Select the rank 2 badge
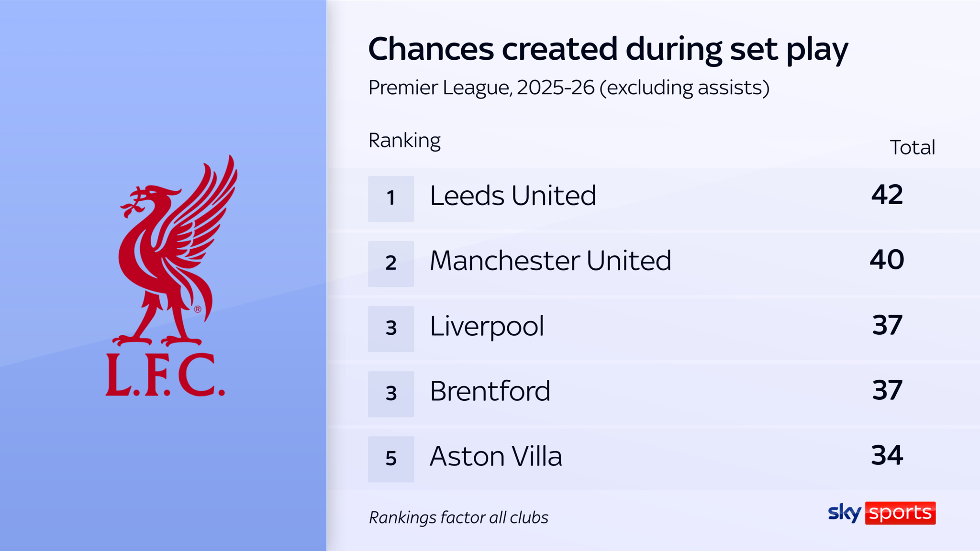Screen dimensions: 980x551 pyautogui.click(x=391, y=264)
